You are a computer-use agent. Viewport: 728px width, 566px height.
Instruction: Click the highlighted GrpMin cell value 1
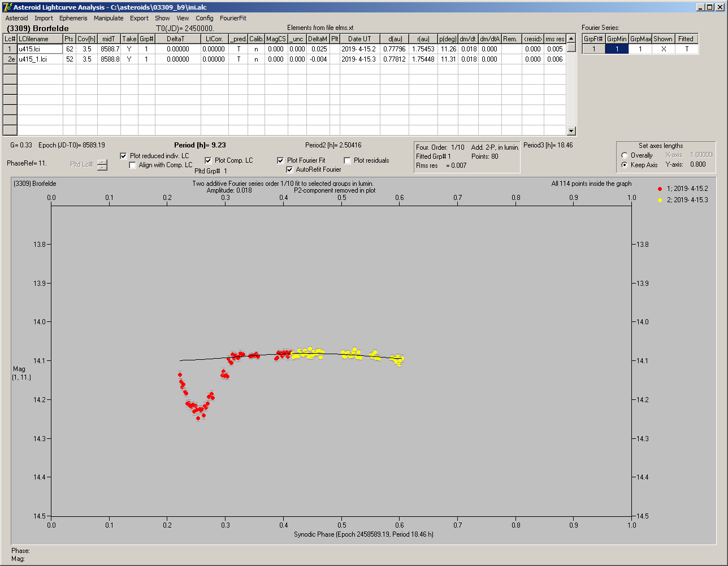[x=617, y=49]
